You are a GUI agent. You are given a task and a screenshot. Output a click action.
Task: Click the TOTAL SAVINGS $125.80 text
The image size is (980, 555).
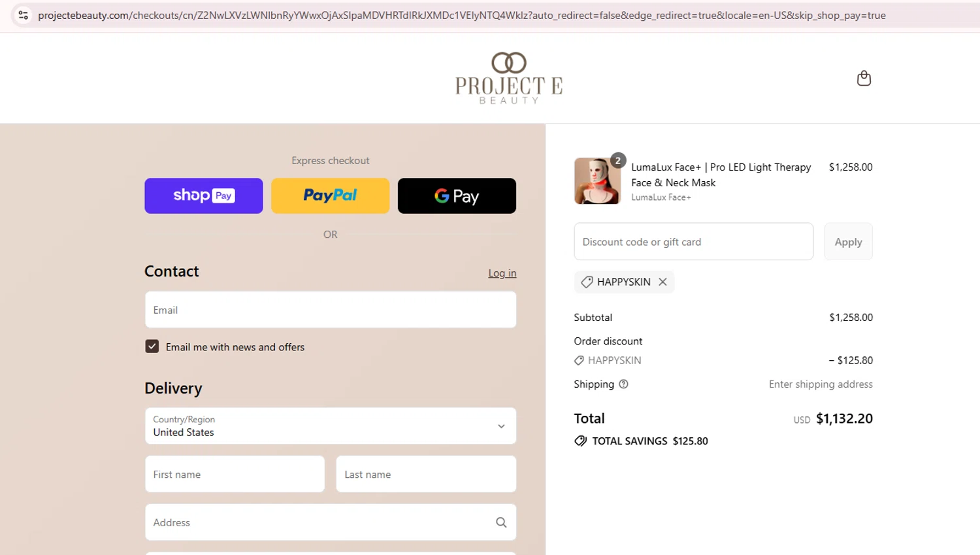click(650, 441)
